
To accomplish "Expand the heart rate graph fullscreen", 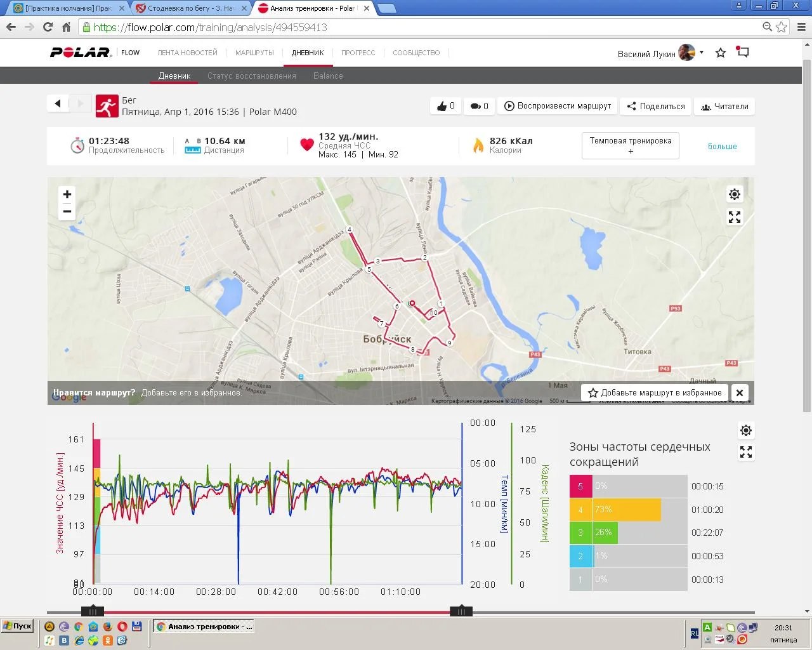I will [x=746, y=452].
